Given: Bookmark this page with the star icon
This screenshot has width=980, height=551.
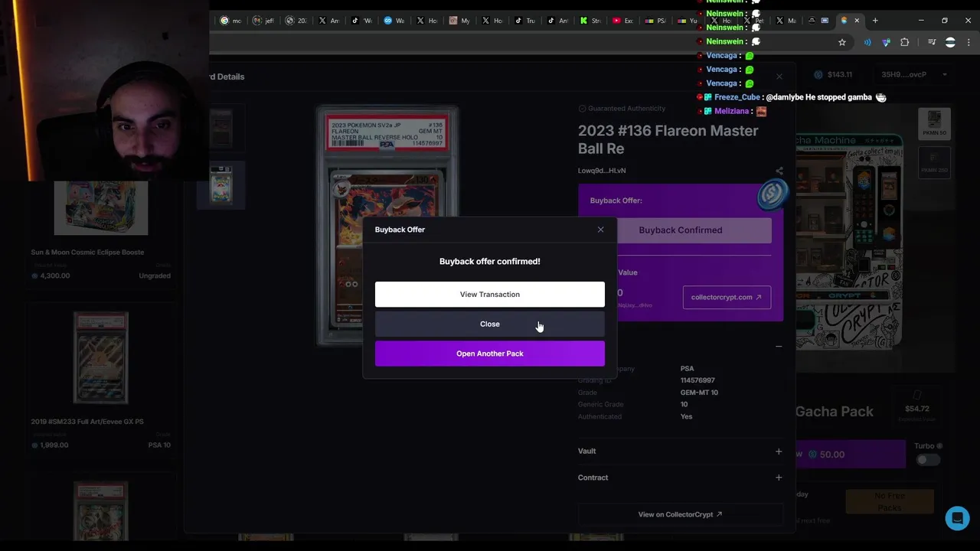Looking at the screenshot, I should point(842,43).
